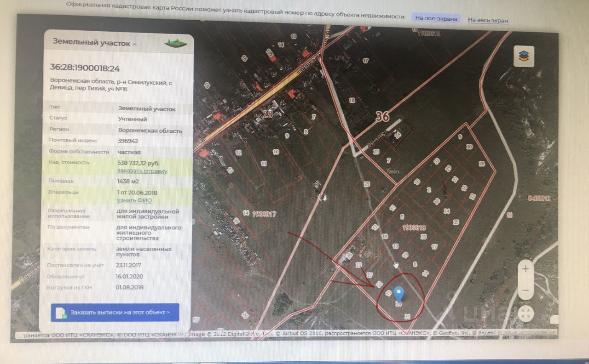Select cadastral number "36:28:1900018:24"
Viewport: 589px width, 364px height.
85,68
